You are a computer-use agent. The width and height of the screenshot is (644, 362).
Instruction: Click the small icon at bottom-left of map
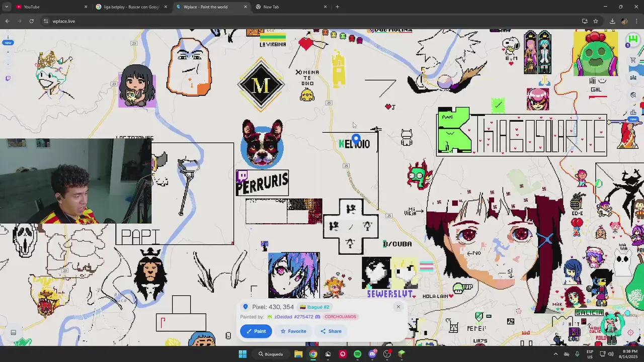pyautogui.click(x=13, y=332)
